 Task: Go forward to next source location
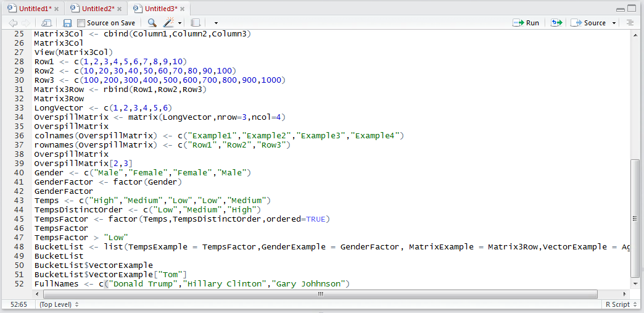(x=25, y=23)
